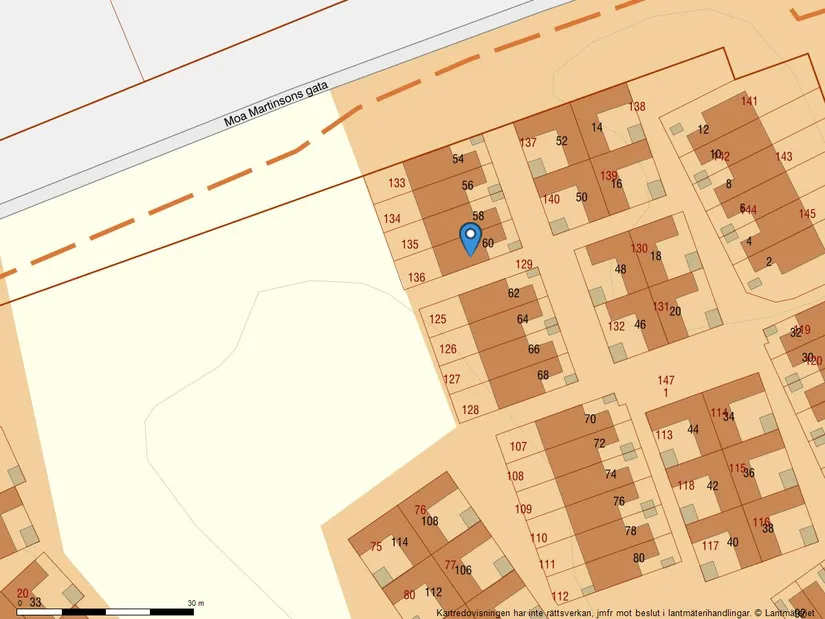Click black house number 68
The image size is (825, 619).
point(543,375)
